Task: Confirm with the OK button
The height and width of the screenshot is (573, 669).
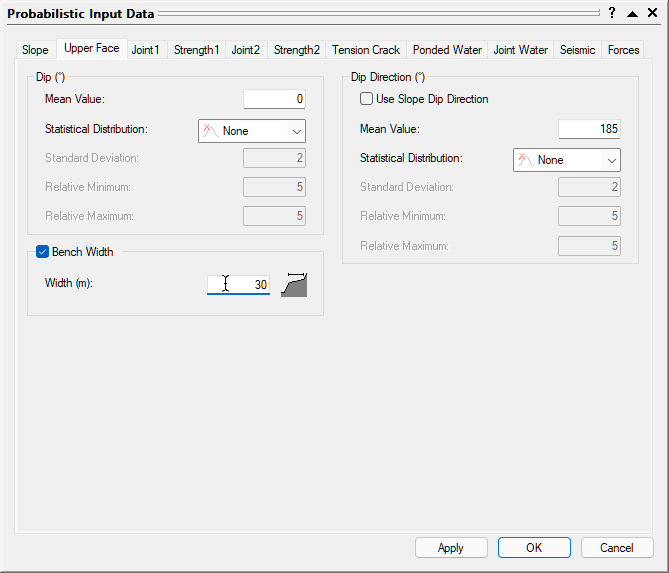Action: [x=534, y=547]
